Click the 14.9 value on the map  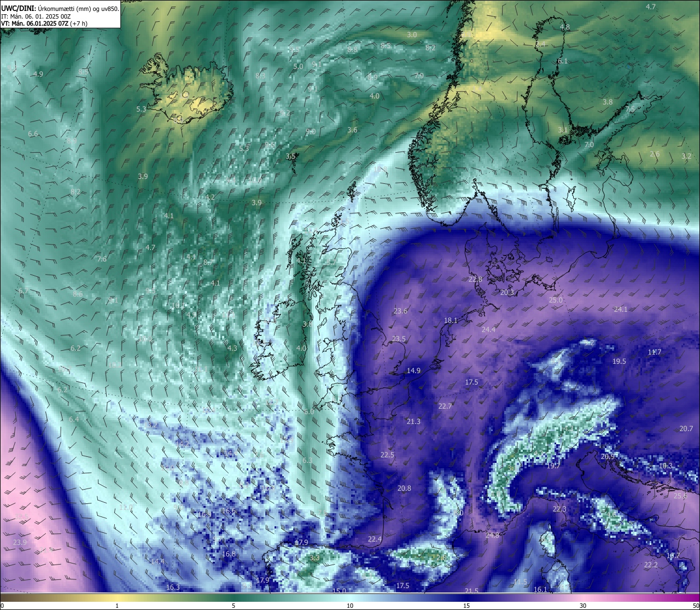click(x=413, y=370)
